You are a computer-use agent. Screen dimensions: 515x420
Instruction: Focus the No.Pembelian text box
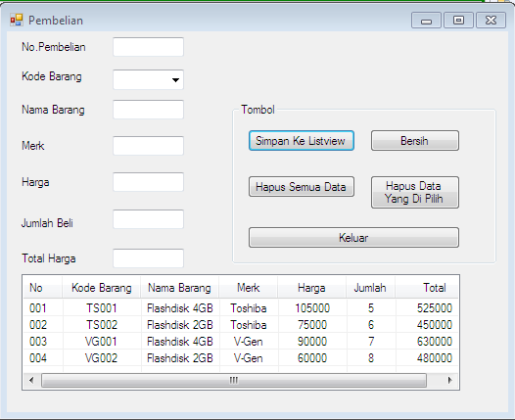pos(148,47)
